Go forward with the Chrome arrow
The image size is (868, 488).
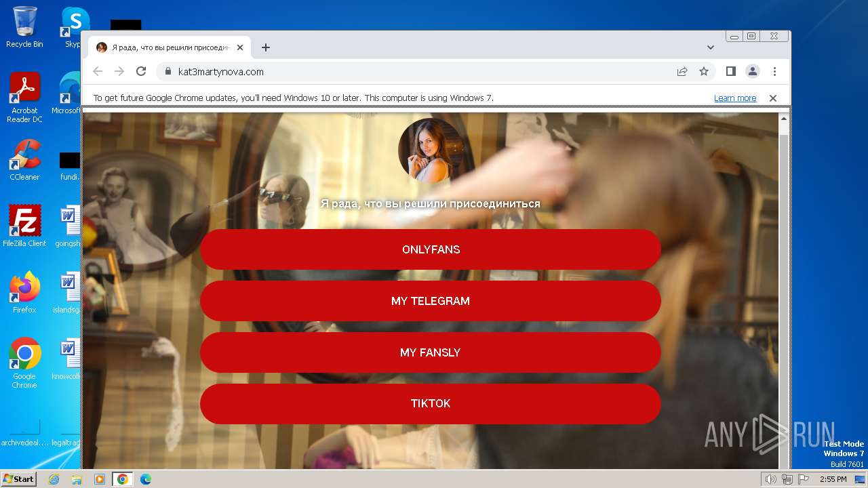(119, 71)
